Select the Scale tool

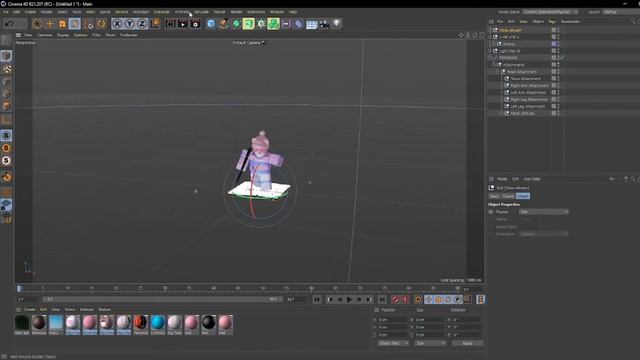pyautogui.click(x=62, y=24)
